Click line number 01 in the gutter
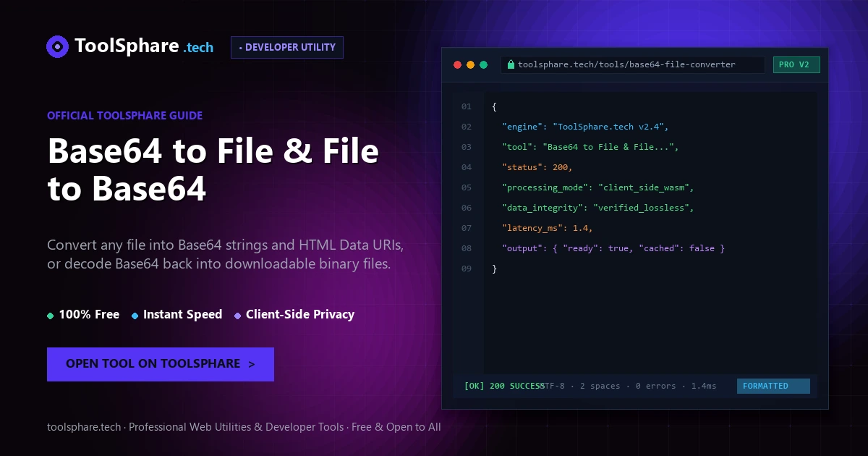 466,106
